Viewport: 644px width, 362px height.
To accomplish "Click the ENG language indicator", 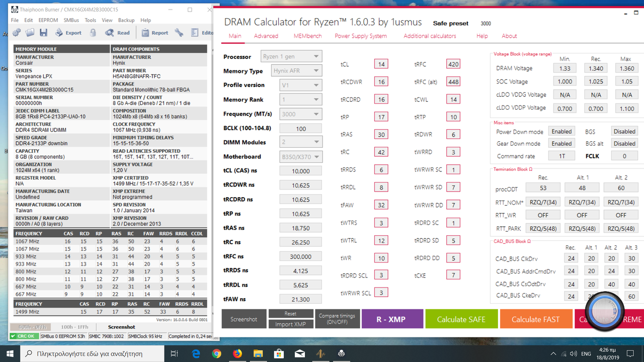I will point(587,353).
